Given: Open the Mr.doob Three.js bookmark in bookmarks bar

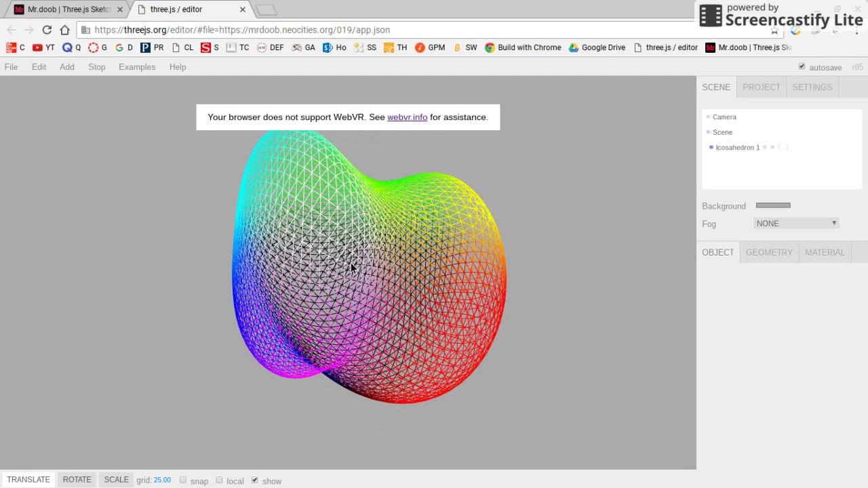Looking at the screenshot, I should click(748, 47).
